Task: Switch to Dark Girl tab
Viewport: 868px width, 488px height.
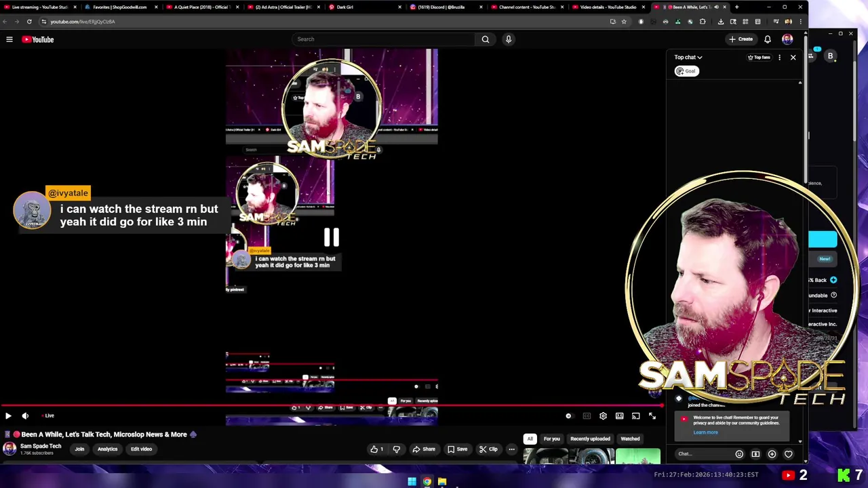Action: [x=364, y=7]
